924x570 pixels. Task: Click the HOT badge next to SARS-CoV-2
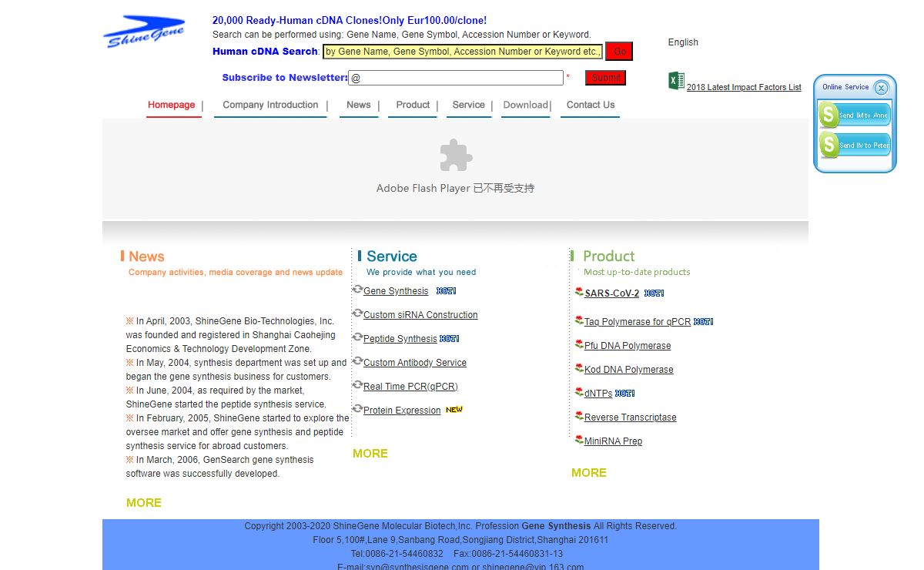point(654,293)
